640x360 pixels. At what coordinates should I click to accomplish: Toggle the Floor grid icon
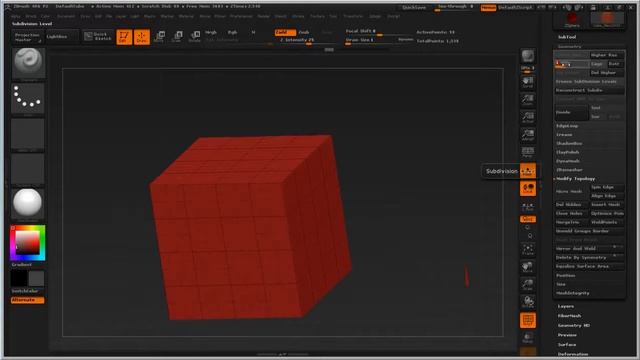528,171
